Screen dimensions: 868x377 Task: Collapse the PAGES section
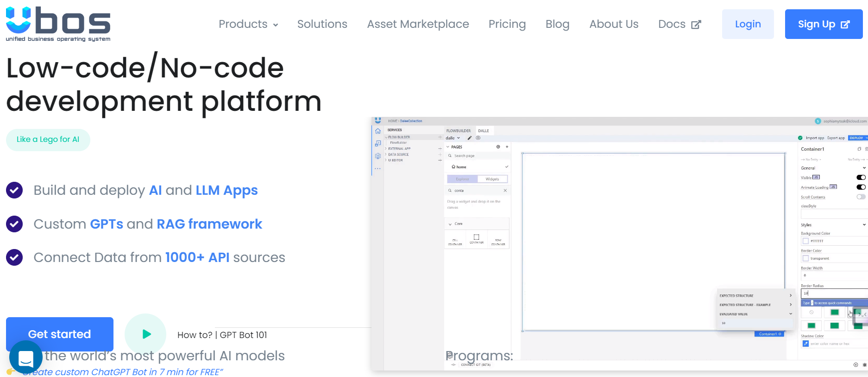pyautogui.click(x=448, y=147)
